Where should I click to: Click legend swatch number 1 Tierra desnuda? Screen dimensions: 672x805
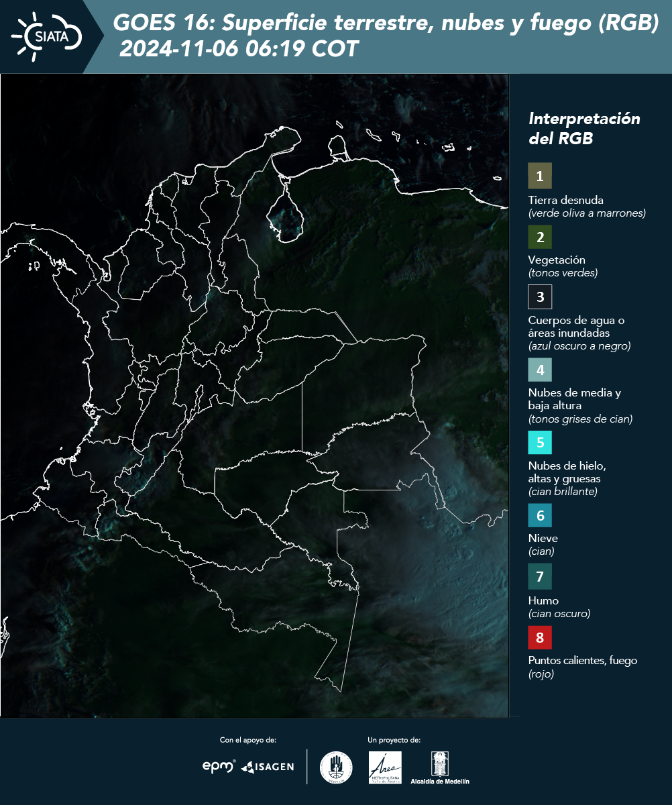[540, 176]
